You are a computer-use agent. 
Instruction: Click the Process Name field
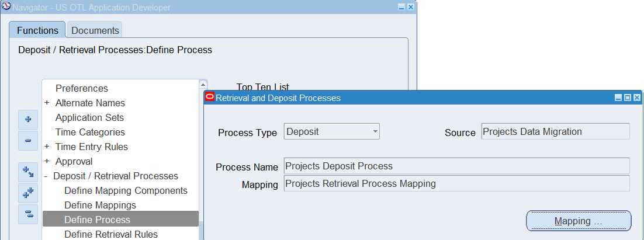pyautogui.click(x=456, y=166)
